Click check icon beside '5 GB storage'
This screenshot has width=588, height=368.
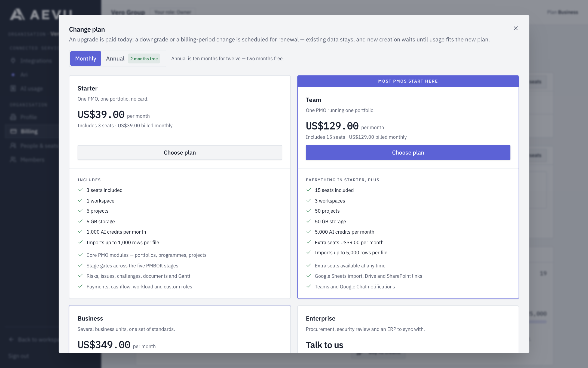80,221
